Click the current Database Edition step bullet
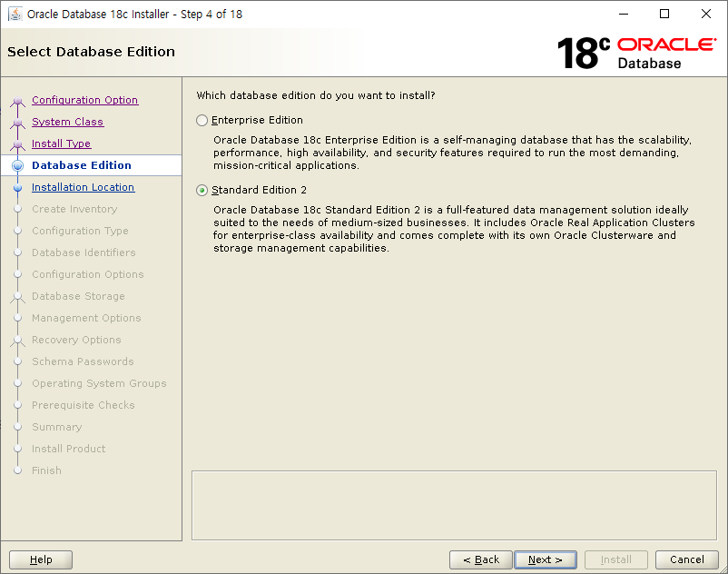Screen dimensions: 728x574 [17, 165]
